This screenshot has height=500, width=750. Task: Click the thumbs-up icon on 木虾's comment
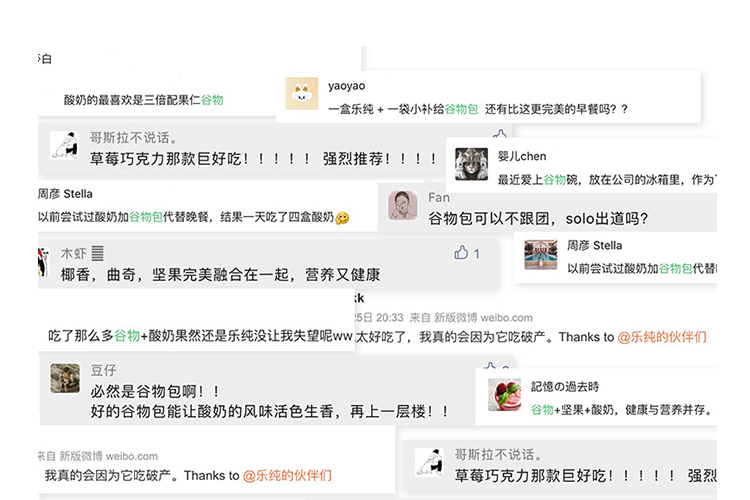pos(461,253)
